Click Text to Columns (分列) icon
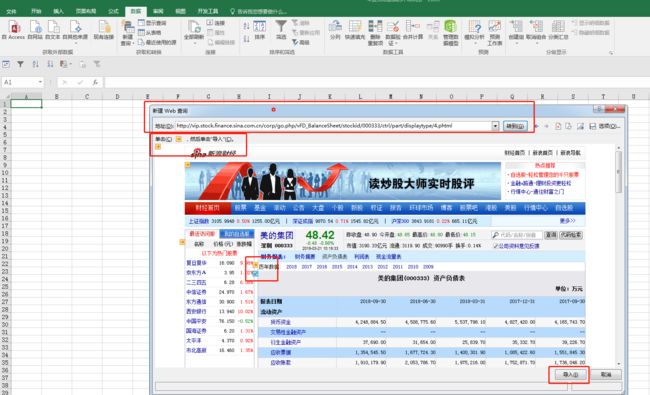Viewport: 650px width, 395px height. pos(335,30)
